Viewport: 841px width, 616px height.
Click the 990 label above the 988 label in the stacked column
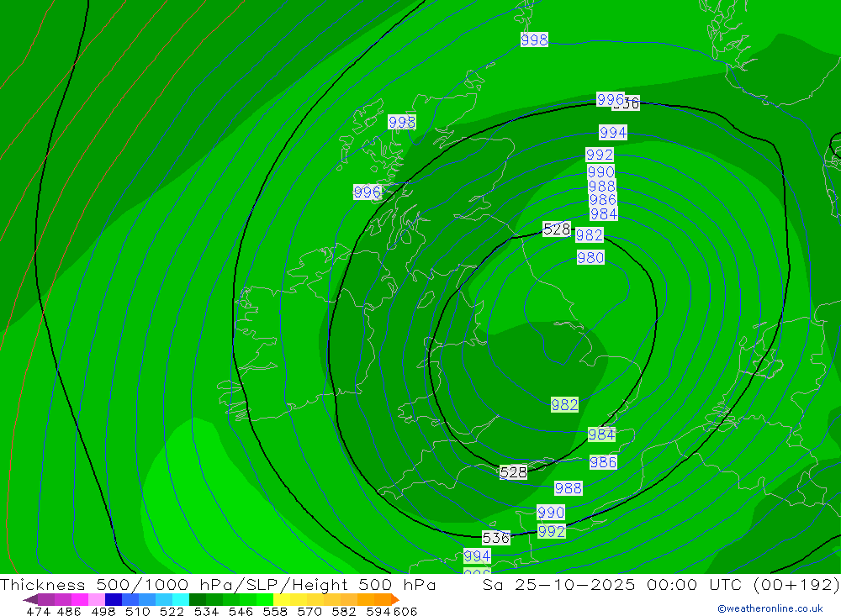pyautogui.click(x=600, y=171)
